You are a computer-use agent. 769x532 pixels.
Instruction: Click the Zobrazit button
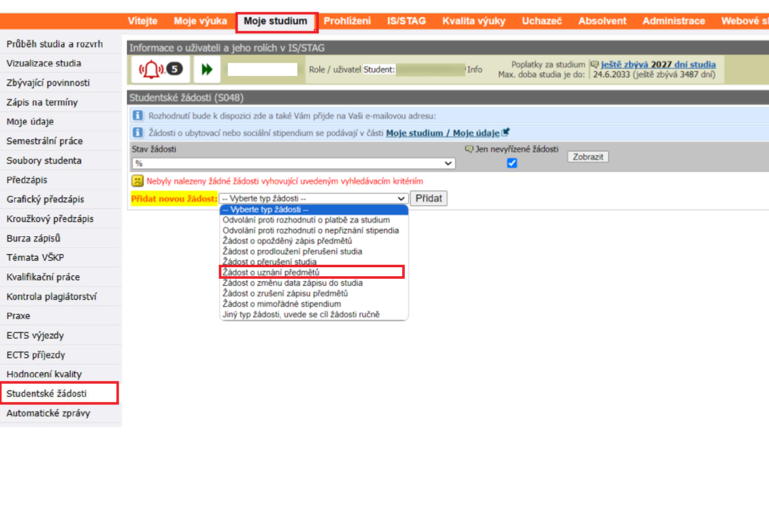[x=588, y=157]
